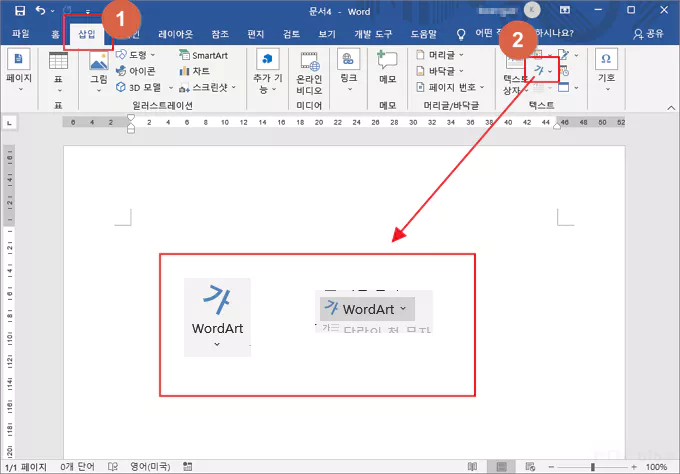Open the 페이지 번호 page number dropdown

[450, 87]
